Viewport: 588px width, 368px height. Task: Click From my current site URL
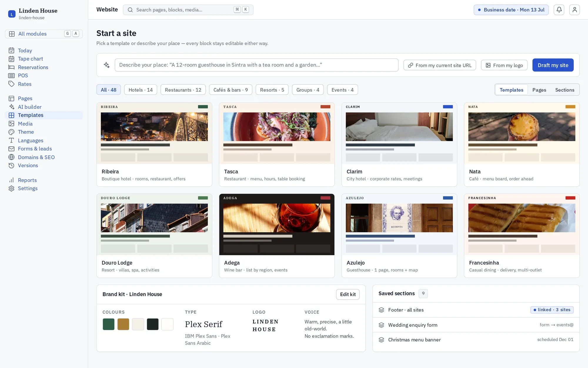pyautogui.click(x=440, y=65)
